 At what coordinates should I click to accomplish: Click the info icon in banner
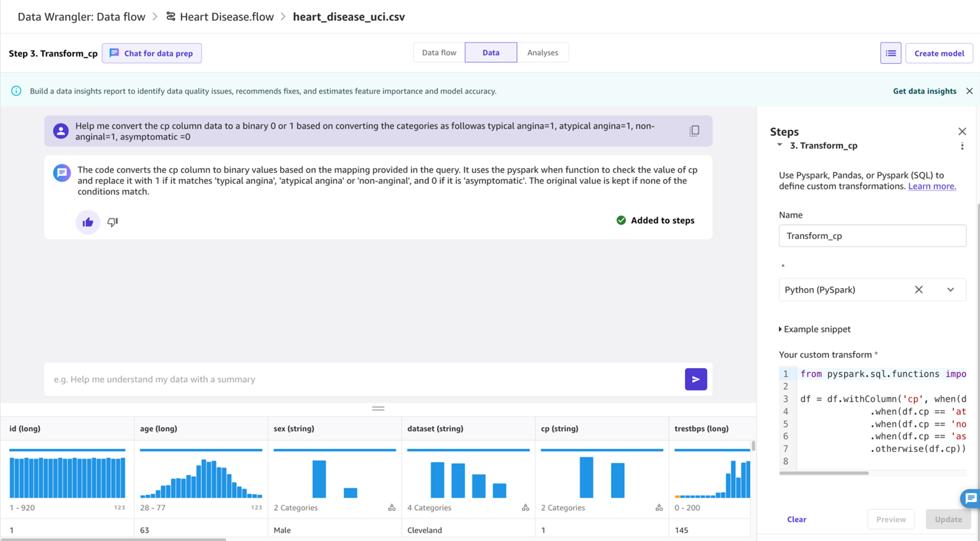[x=16, y=91]
